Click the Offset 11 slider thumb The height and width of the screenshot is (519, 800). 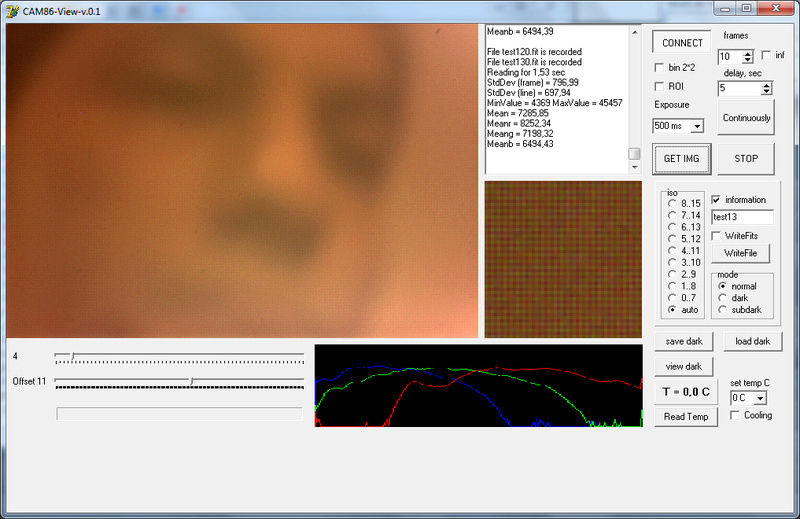tap(191, 381)
